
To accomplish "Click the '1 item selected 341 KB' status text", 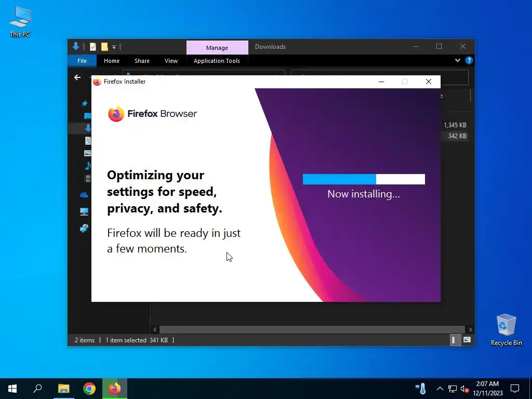I will pyautogui.click(x=137, y=340).
